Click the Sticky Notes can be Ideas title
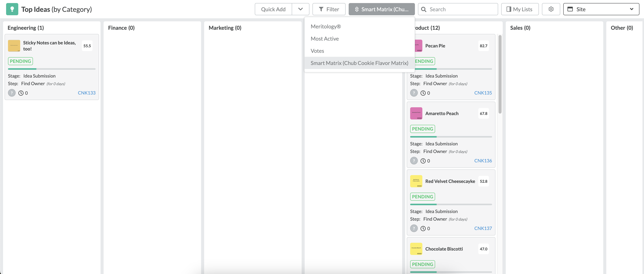Image resolution: width=644 pixels, height=274 pixels. click(50, 46)
